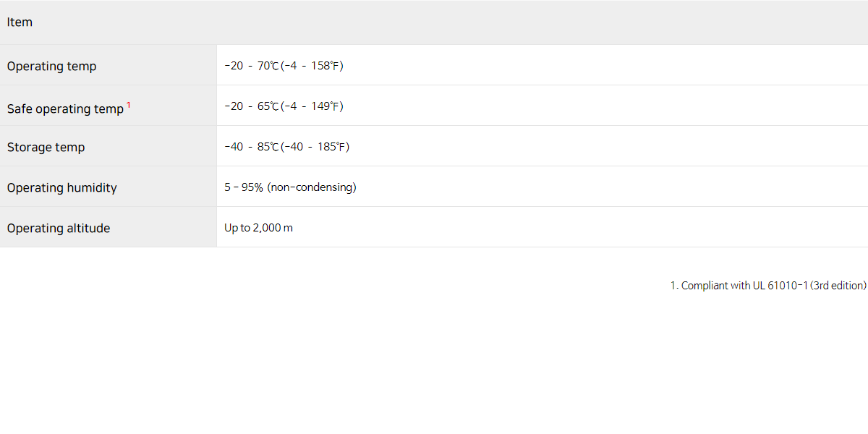The image size is (868, 434).
Task: Select the Operating temp row label
Action: click(51, 66)
